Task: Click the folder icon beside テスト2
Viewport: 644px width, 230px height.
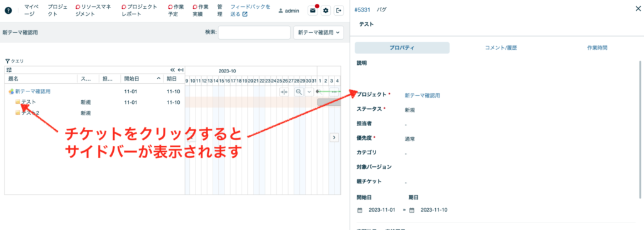Action: tap(18, 113)
